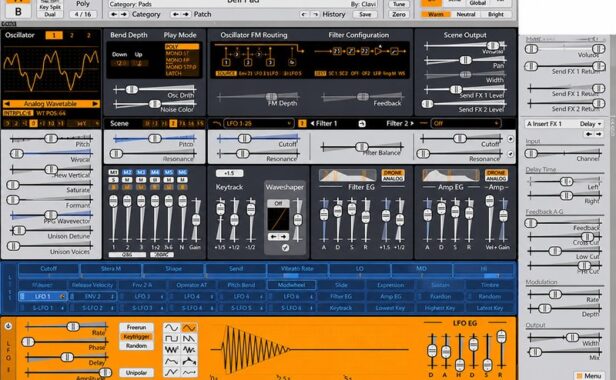Click next patch arrow
Viewport: 616px width, 380px height.
pyautogui.click(x=185, y=15)
